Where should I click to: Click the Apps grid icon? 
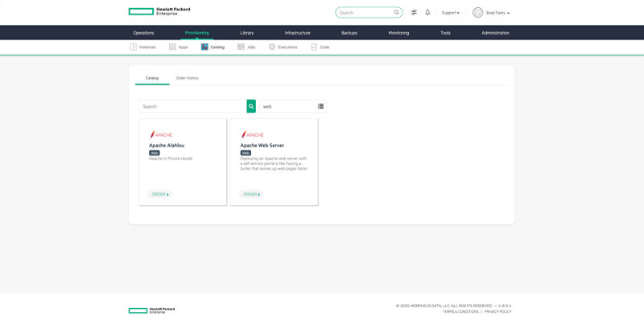coord(172,47)
